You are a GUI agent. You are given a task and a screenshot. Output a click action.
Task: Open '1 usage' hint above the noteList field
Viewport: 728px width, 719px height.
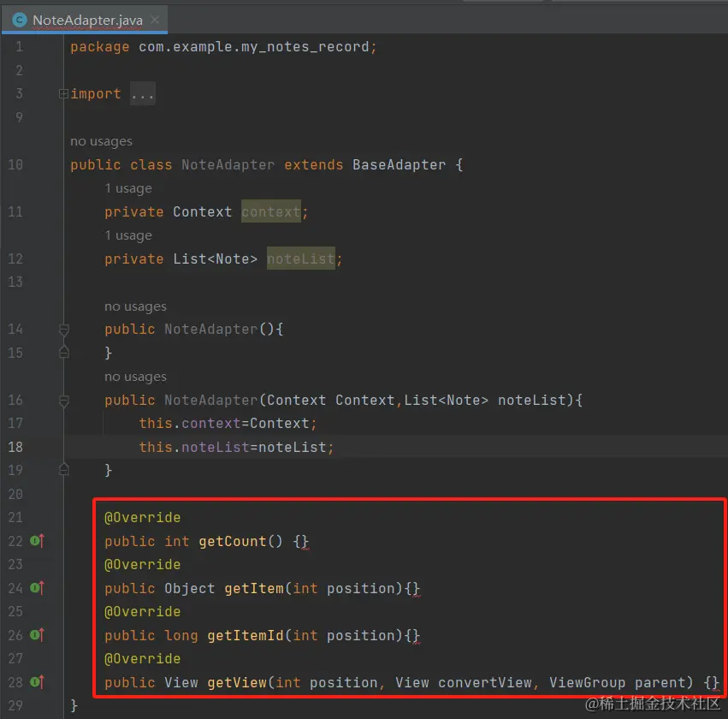point(128,235)
